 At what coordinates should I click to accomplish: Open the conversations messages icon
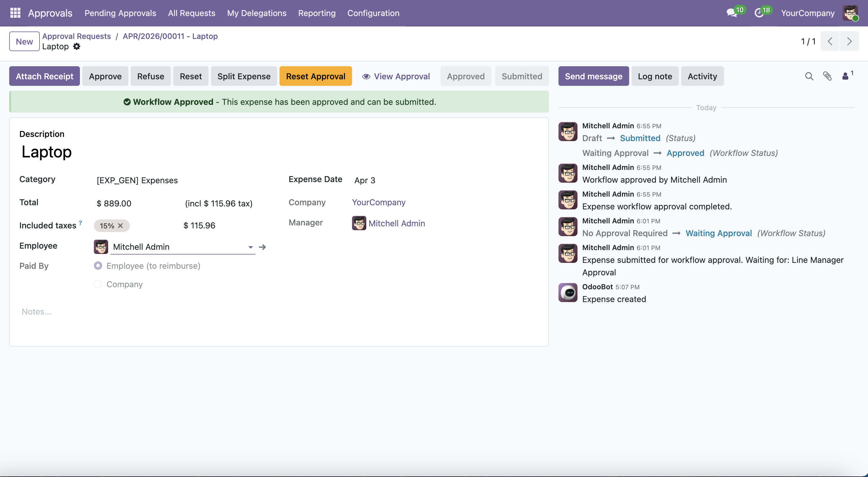[732, 13]
